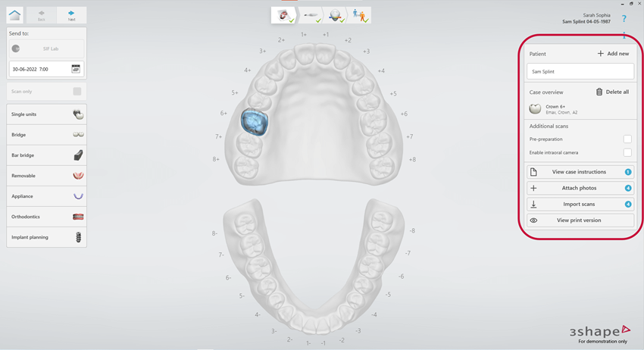
Task: Select the scan workflow step icon
Action: (x=311, y=15)
